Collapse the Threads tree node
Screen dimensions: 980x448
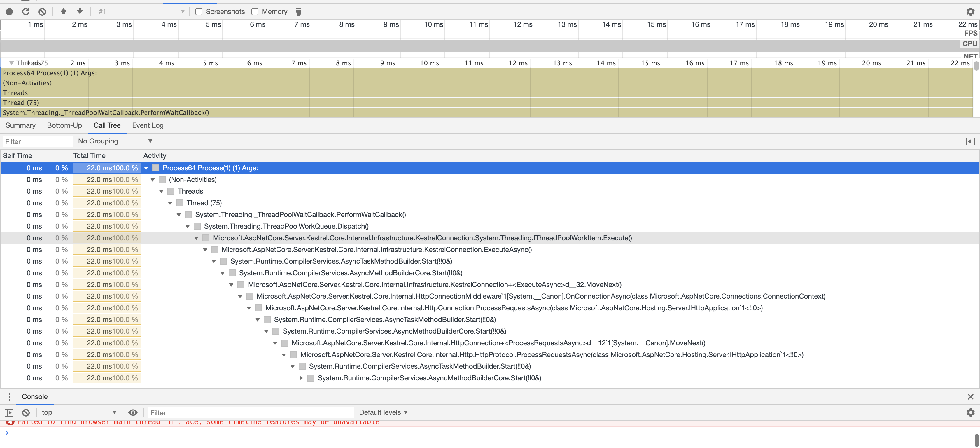pos(161,192)
